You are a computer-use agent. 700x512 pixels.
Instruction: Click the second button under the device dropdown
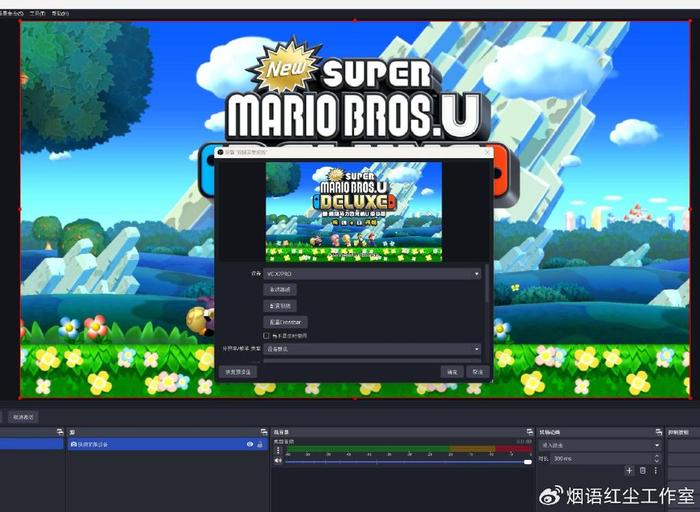(x=280, y=306)
